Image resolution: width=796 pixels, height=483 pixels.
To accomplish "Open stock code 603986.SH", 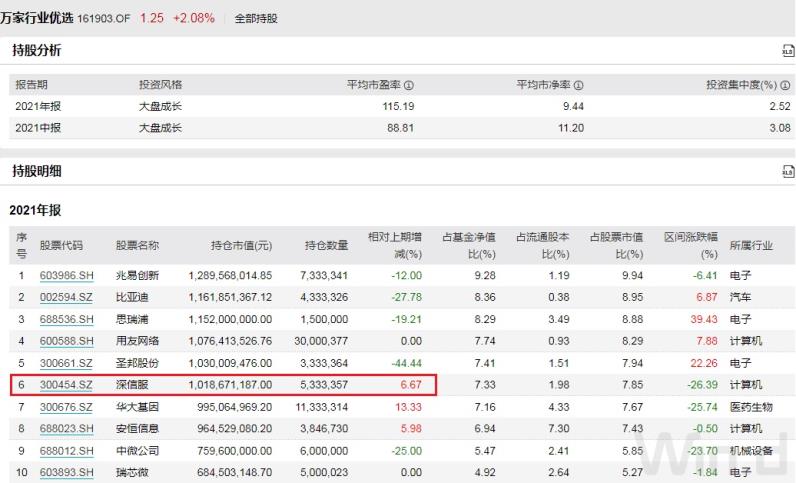I will click(x=67, y=276).
